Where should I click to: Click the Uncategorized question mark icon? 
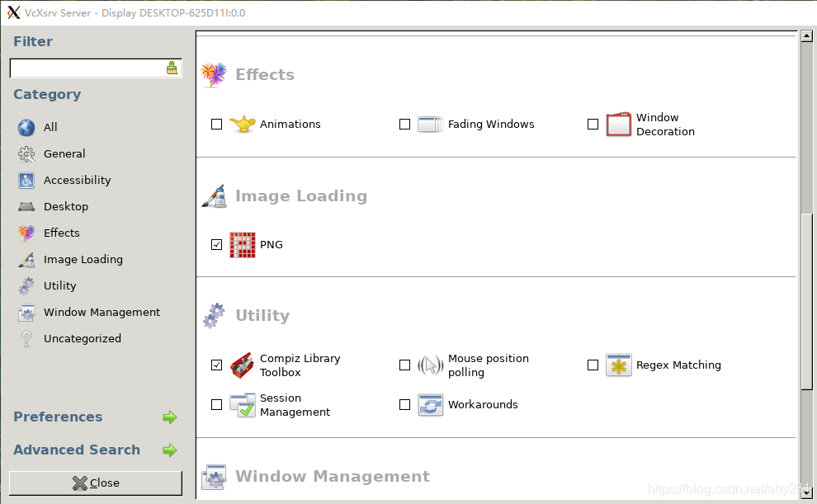(x=26, y=338)
